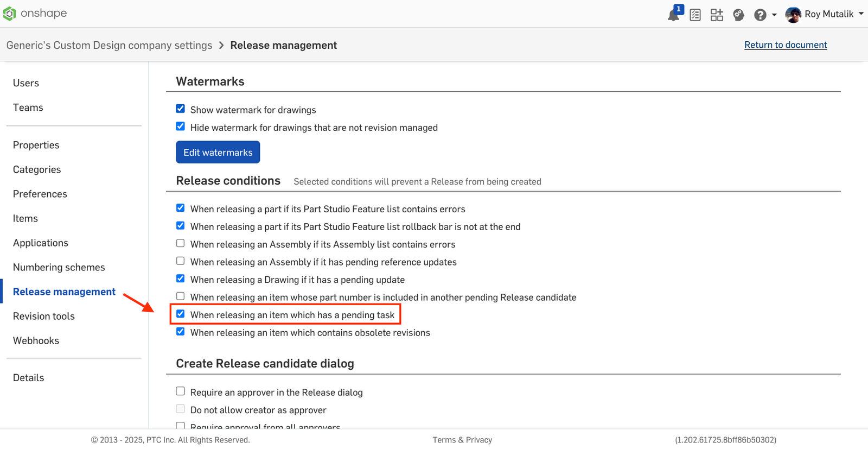Enable the Assembly list contains errors condition
The height and width of the screenshot is (449, 868).
[x=181, y=244]
